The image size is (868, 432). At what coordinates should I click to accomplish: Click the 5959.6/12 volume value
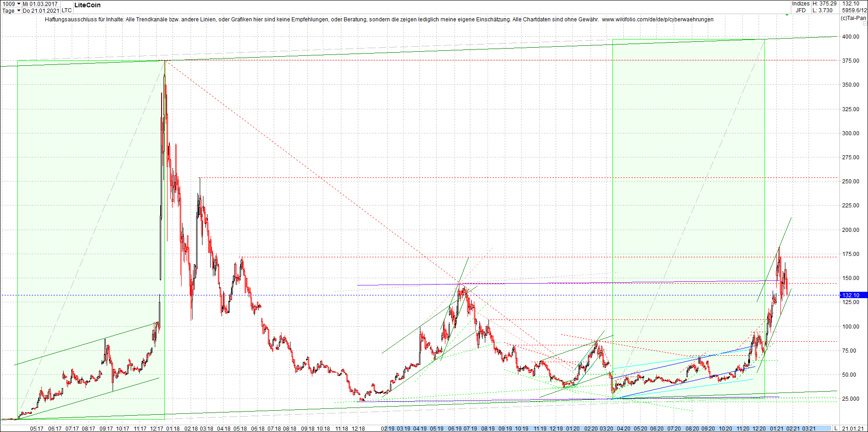point(854,10)
